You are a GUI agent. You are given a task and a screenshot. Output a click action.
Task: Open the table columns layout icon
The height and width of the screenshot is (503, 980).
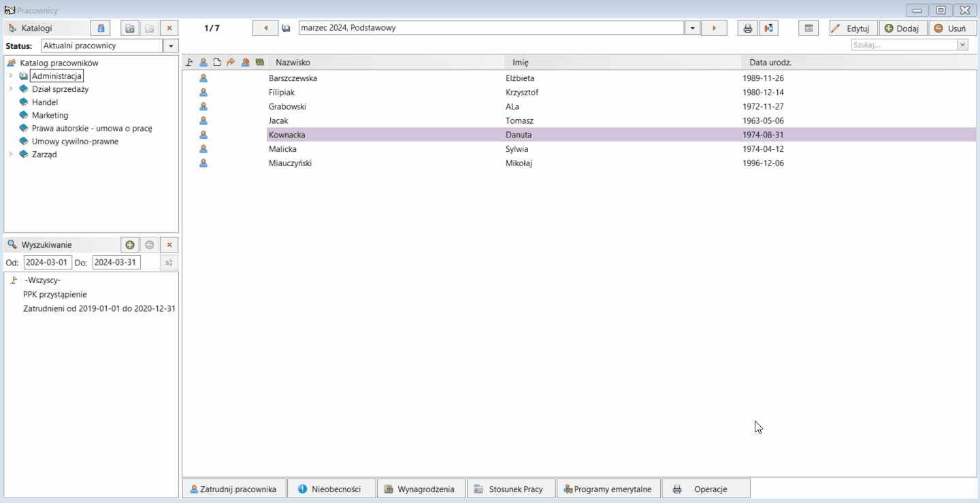808,28
